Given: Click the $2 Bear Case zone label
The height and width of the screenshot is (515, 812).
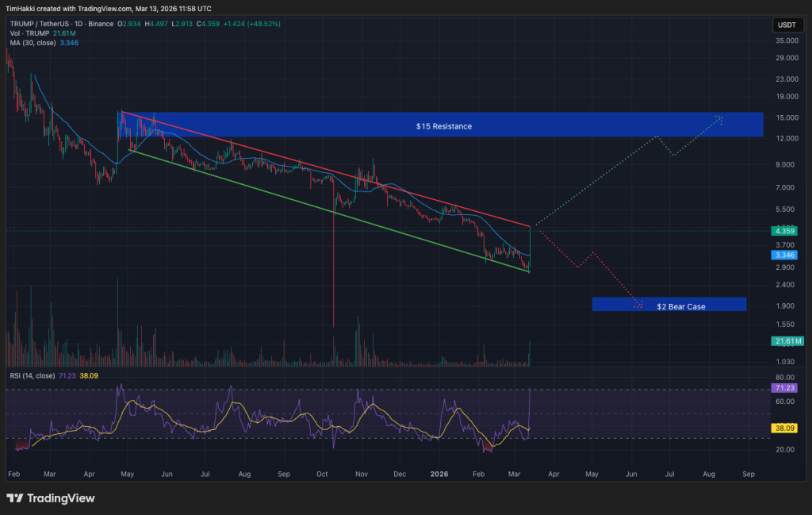Looking at the screenshot, I should tap(680, 306).
